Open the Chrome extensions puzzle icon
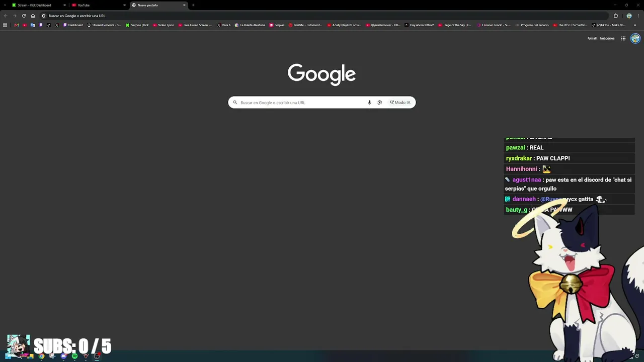 tap(615, 16)
